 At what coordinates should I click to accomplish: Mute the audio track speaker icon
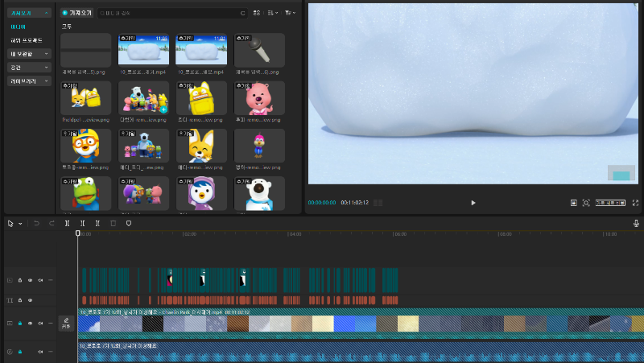pos(40,352)
